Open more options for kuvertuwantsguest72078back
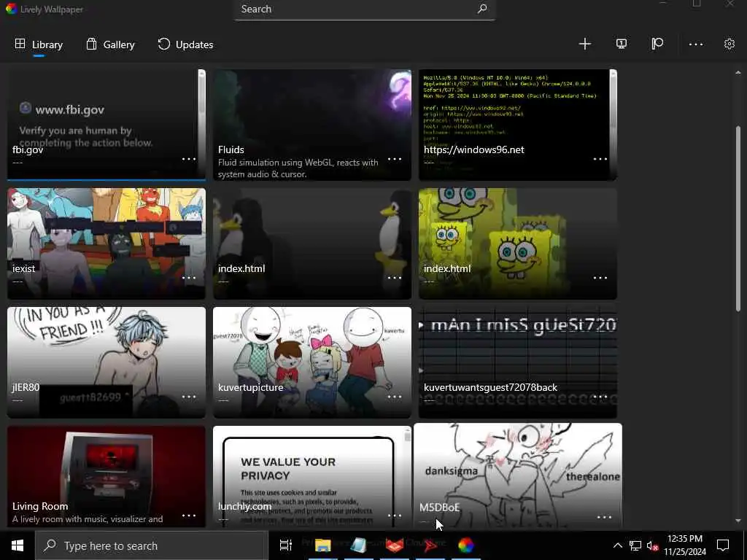This screenshot has height=560, width=747. (x=600, y=397)
